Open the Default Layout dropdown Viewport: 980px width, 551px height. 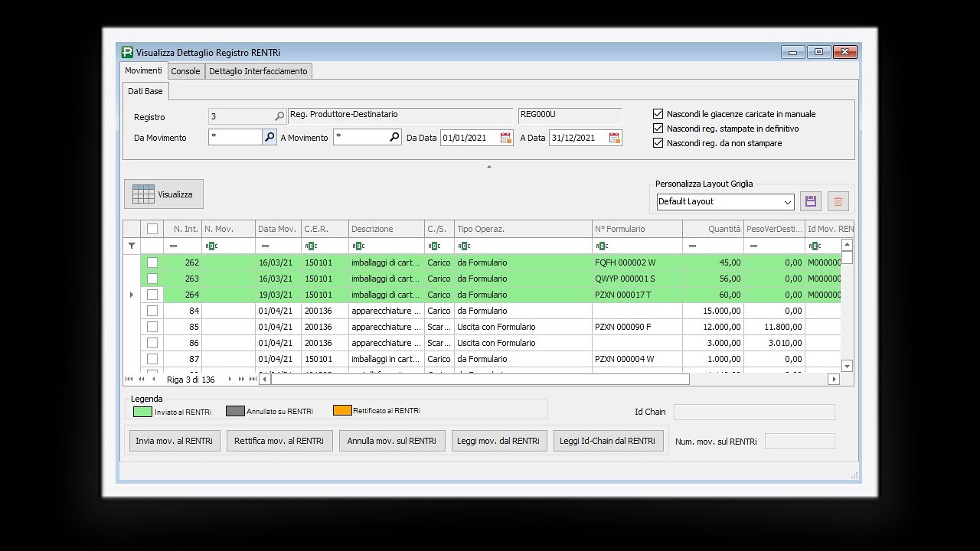(788, 202)
